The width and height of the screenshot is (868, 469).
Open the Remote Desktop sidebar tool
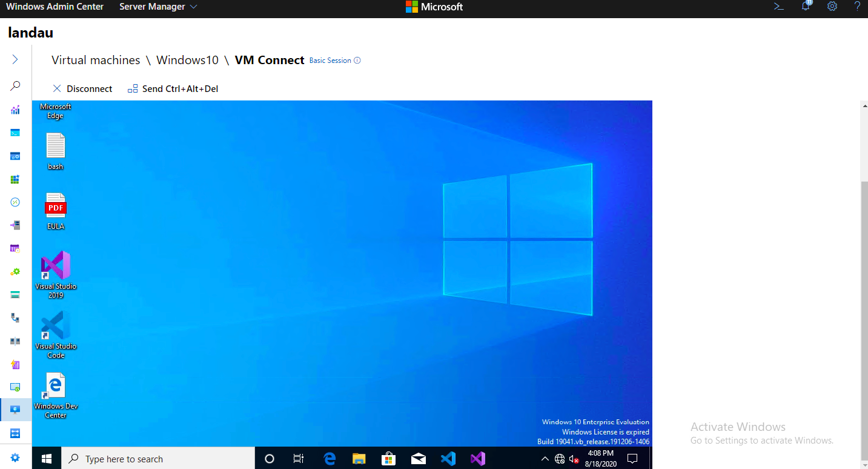(x=15, y=202)
